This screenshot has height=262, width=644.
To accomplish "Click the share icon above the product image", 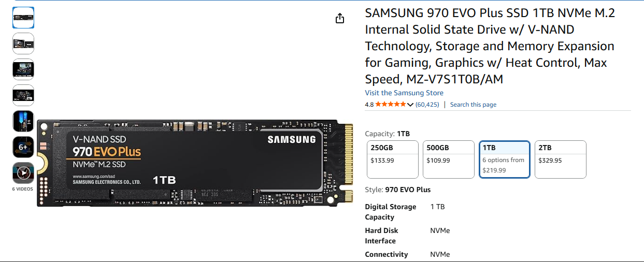I will coord(340,19).
